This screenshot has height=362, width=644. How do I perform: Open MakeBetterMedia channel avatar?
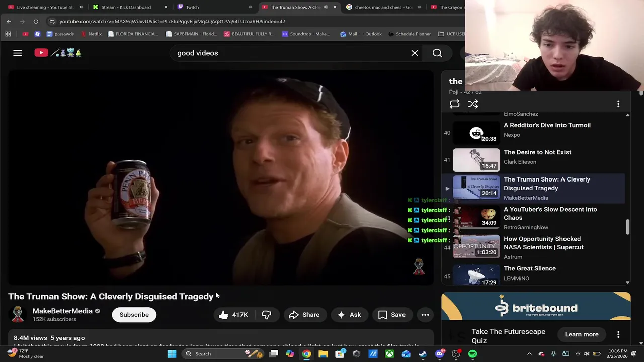click(x=18, y=315)
